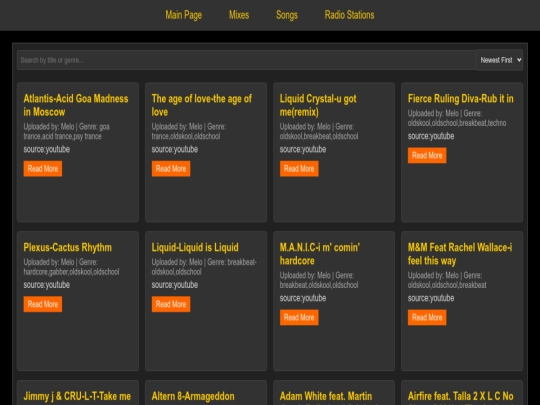The height and width of the screenshot is (405, 540).
Task: Click source:youtube under M&M Feat Rachel Wallace
Action: [x=431, y=298]
